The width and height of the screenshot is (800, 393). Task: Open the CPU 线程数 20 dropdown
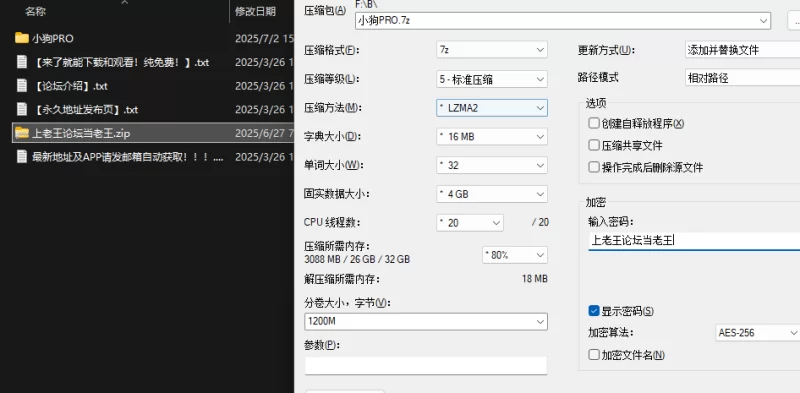[x=470, y=223]
